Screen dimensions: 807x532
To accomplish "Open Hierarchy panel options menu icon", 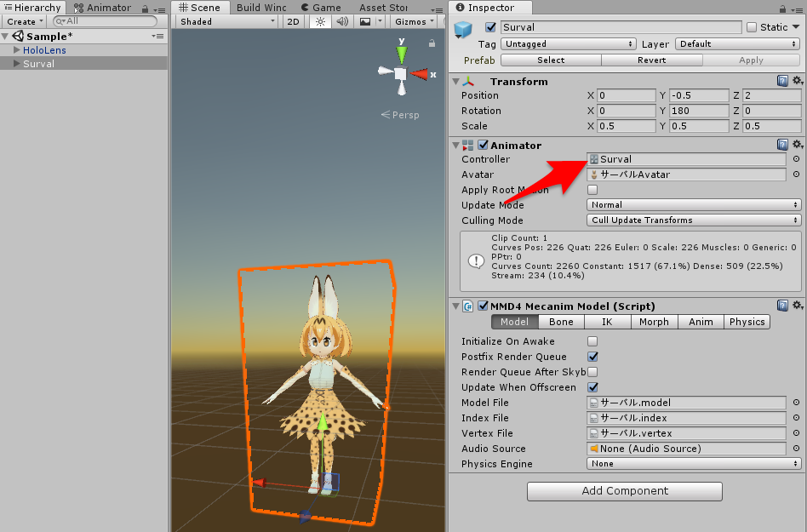I will tap(159, 9).
